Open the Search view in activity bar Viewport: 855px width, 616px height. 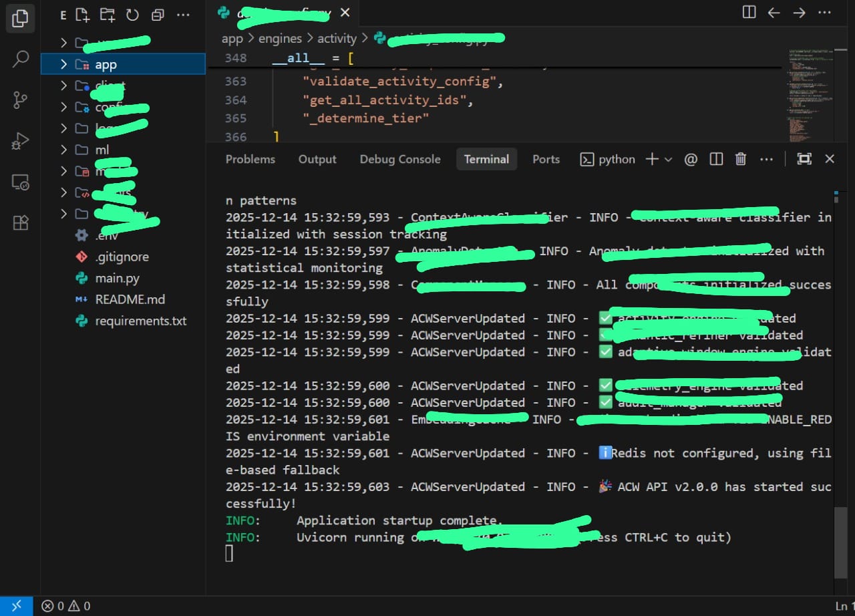[21, 59]
